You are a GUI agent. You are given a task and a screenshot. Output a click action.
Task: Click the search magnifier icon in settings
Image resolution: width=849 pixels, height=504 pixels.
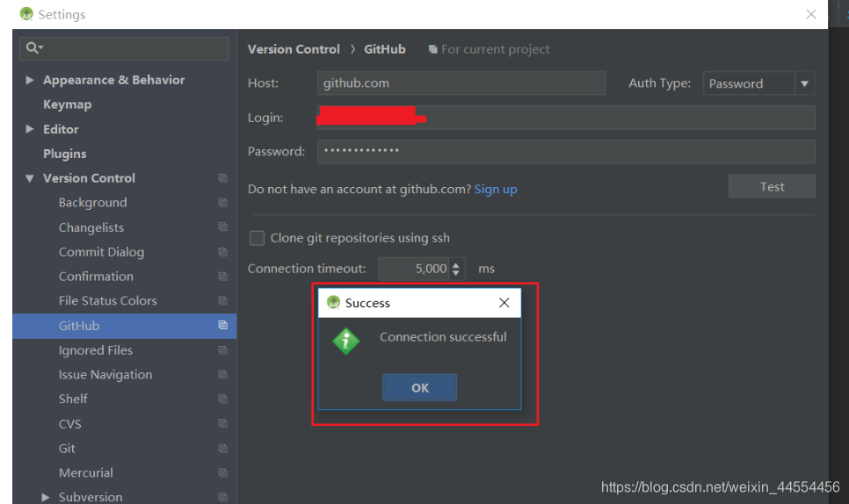click(33, 48)
